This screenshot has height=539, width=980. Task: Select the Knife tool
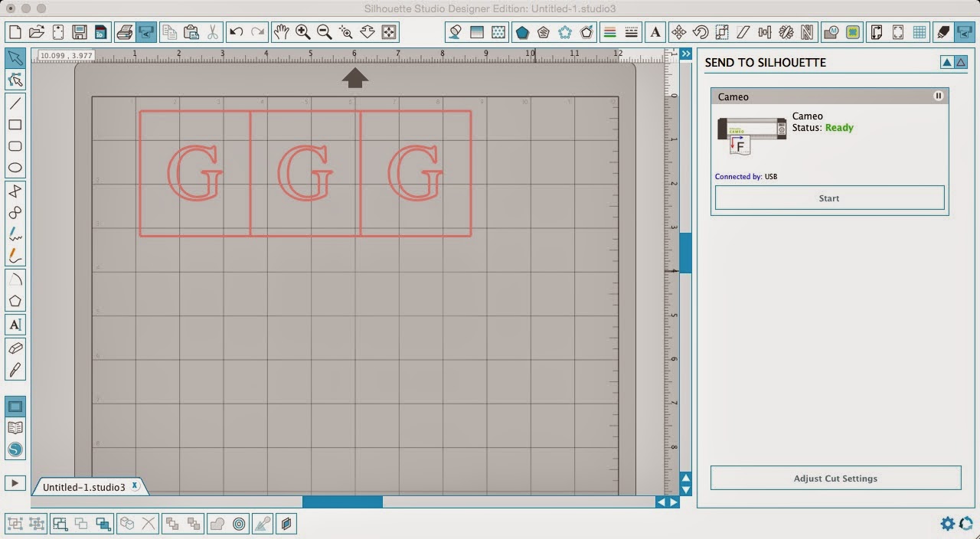point(15,368)
